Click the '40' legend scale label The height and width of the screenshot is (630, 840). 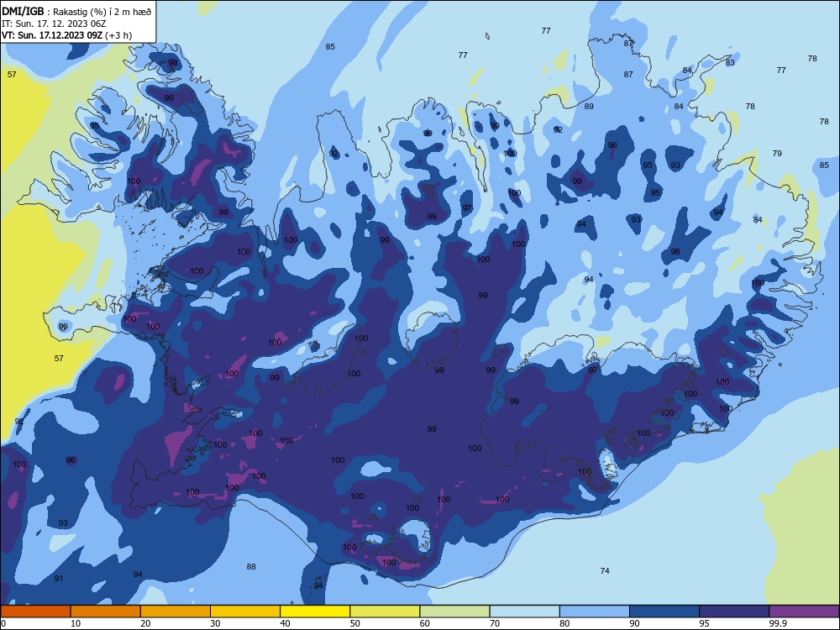(x=286, y=623)
